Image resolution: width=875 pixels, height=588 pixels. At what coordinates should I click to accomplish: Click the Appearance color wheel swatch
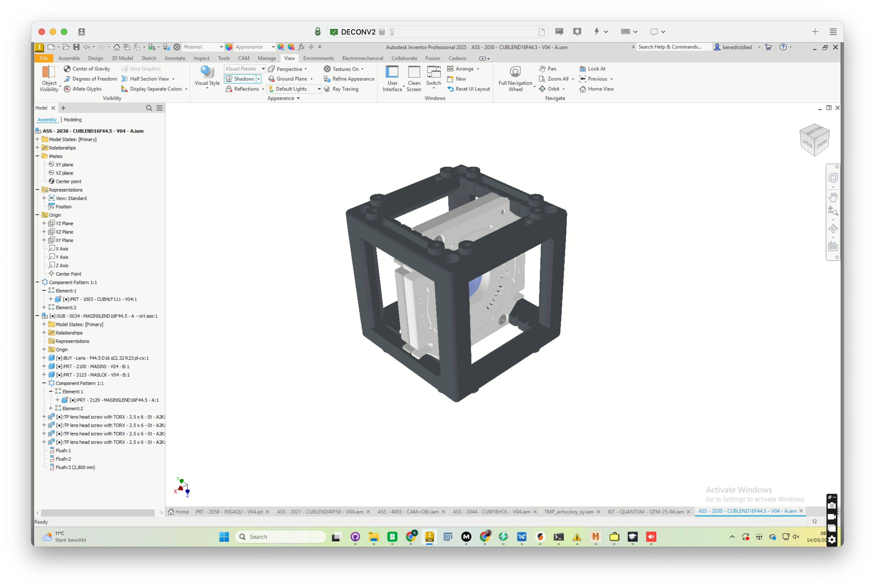pos(229,47)
